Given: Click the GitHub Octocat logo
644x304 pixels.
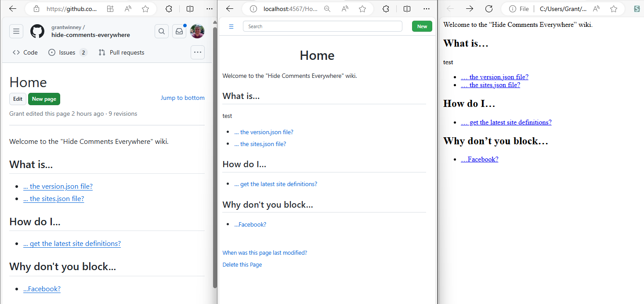Looking at the screenshot, I should (x=37, y=31).
